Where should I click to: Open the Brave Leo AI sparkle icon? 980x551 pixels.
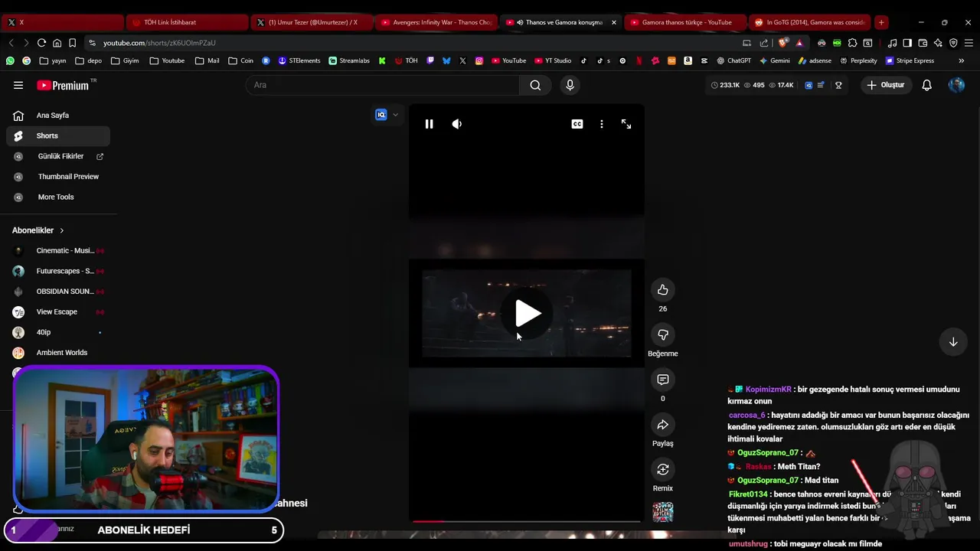pyautogui.click(x=938, y=43)
